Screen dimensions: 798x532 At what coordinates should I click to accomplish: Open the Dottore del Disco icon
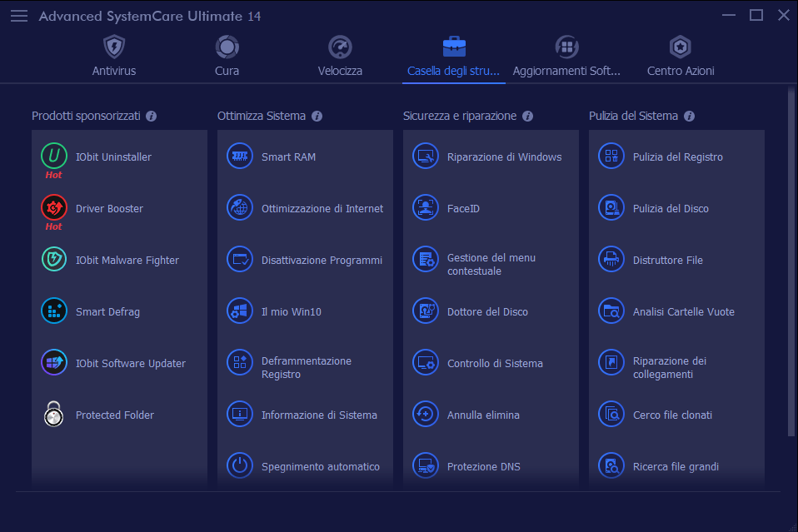point(426,311)
